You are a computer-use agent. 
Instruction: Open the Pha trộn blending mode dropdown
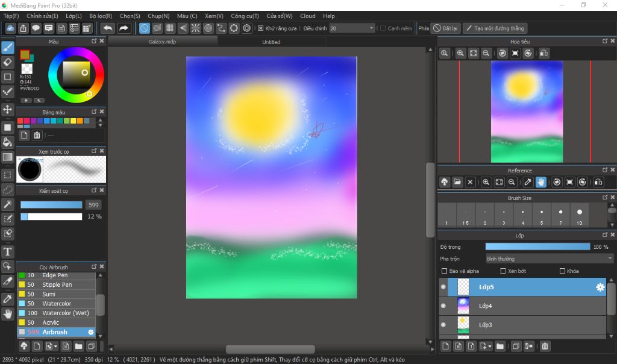pyautogui.click(x=550, y=259)
